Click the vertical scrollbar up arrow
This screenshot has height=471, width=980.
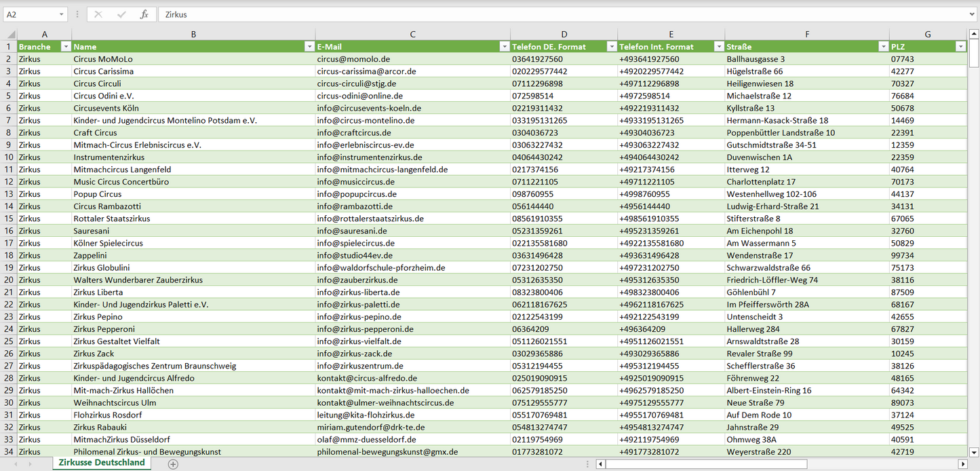[x=974, y=35]
